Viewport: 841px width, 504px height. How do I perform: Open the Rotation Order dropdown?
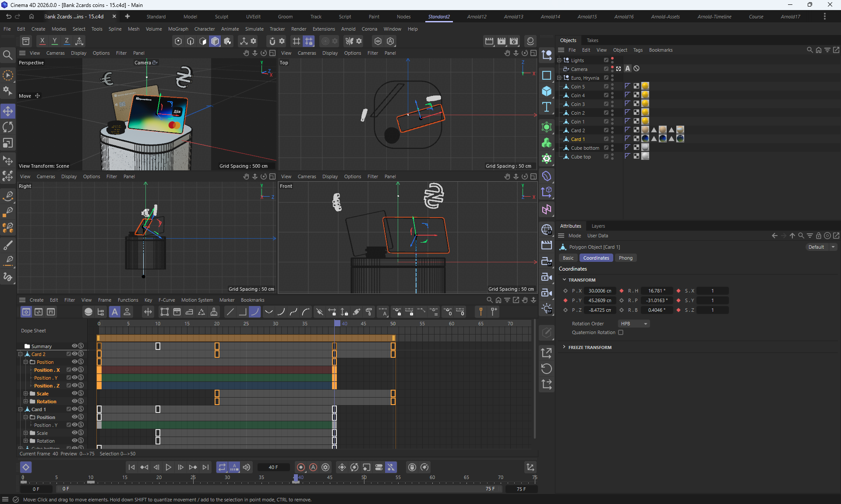coord(634,324)
